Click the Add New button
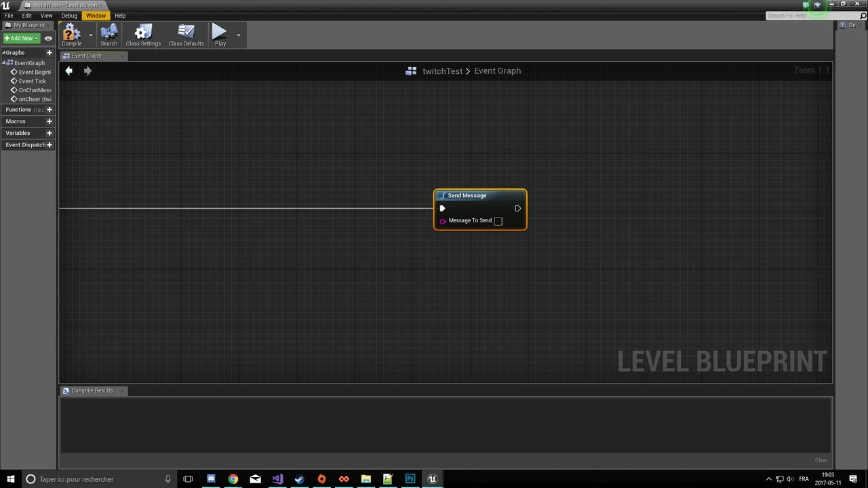The image size is (868, 488). click(21, 39)
